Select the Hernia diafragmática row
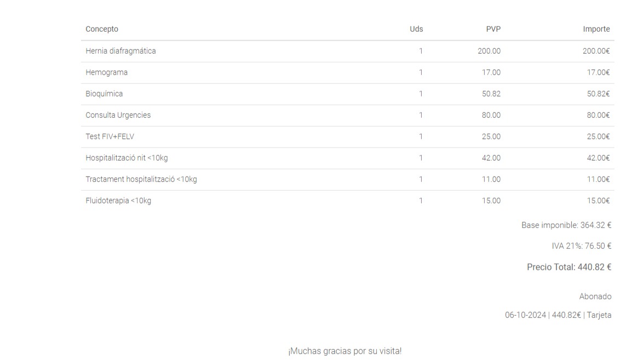The height and width of the screenshot is (364, 644). (x=347, y=52)
